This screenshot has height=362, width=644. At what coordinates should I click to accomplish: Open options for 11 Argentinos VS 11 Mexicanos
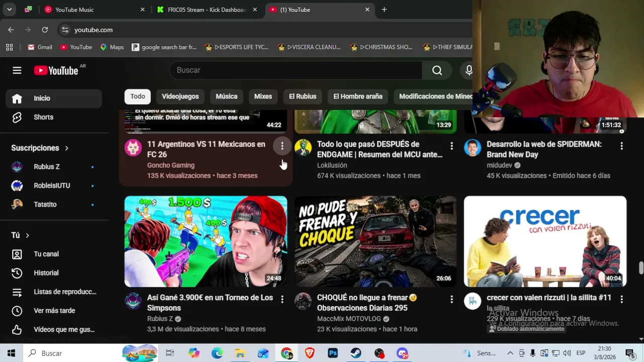pyautogui.click(x=282, y=146)
